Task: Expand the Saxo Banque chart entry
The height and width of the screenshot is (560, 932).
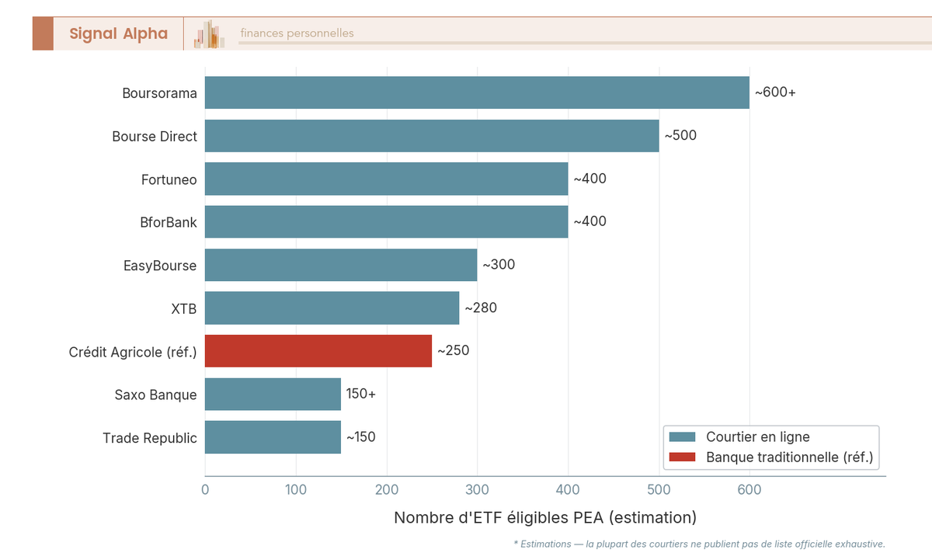Action: [x=272, y=395]
